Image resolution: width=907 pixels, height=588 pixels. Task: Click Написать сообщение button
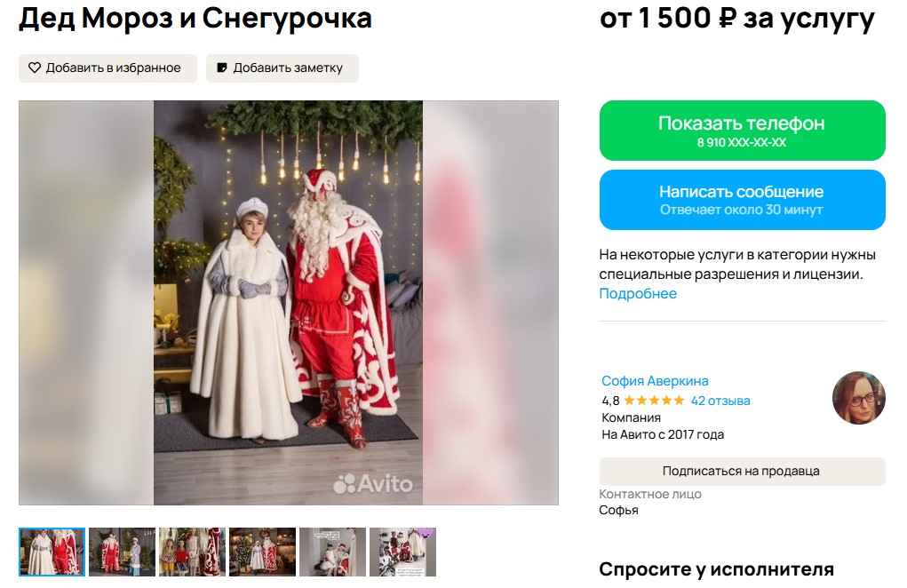click(742, 200)
